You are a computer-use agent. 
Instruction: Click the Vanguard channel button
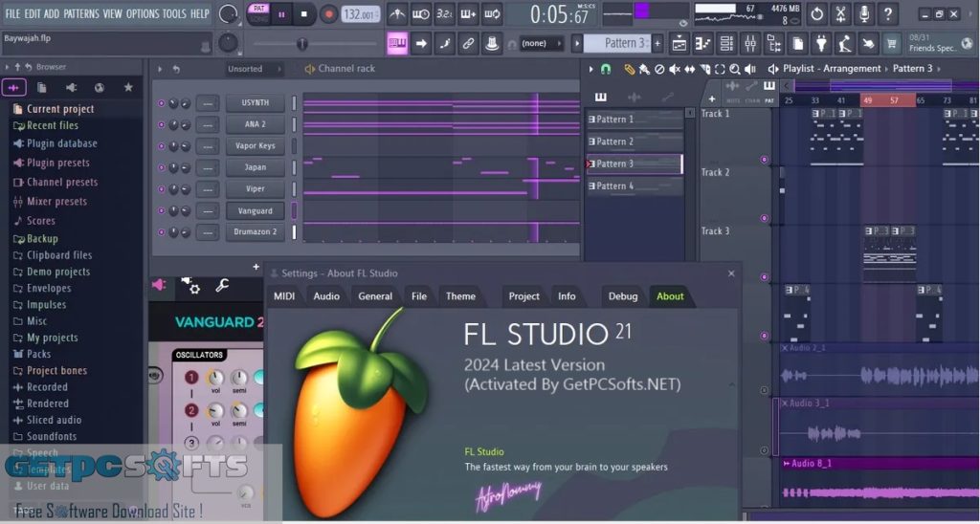coord(255,210)
